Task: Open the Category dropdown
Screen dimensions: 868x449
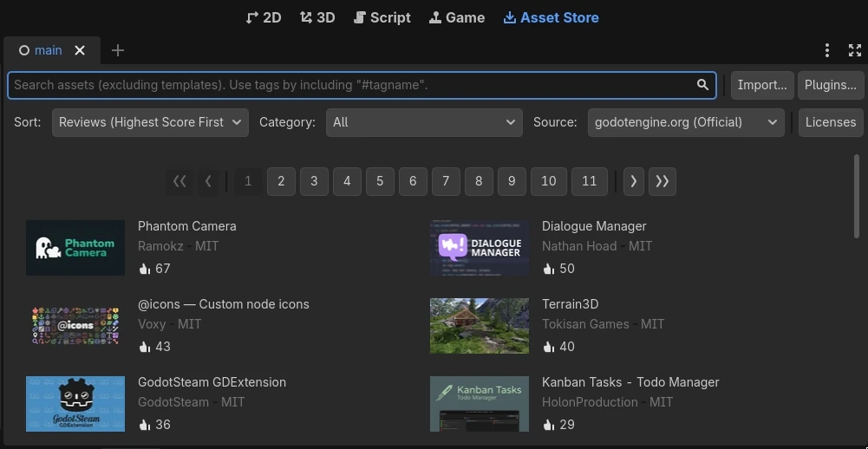Action: pyautogui.click(x=424, y=122)
